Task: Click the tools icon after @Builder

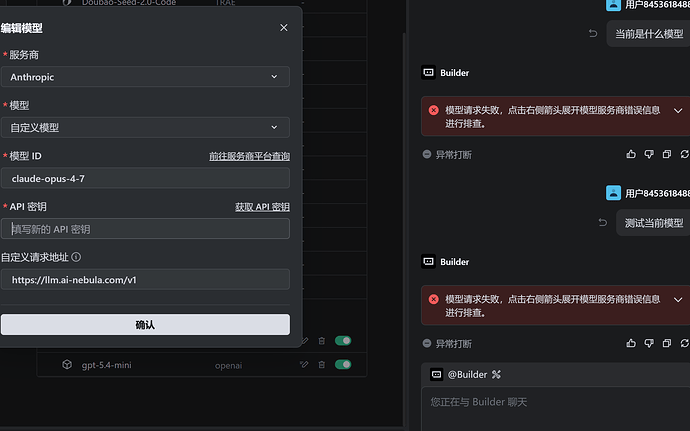Action: (x=496, y=375)
